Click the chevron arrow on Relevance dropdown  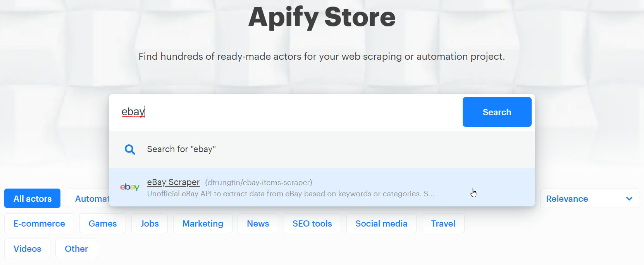click(629, 199)
